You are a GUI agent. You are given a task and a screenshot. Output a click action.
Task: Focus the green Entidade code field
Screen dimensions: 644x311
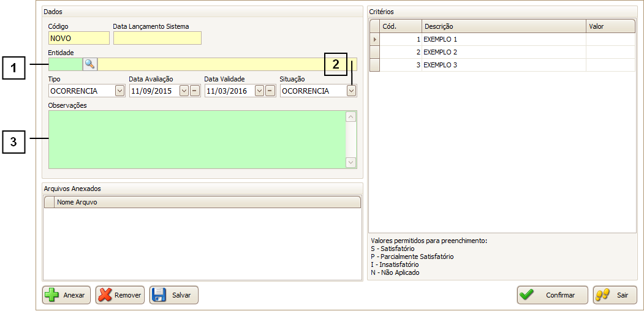click(65, 64)
